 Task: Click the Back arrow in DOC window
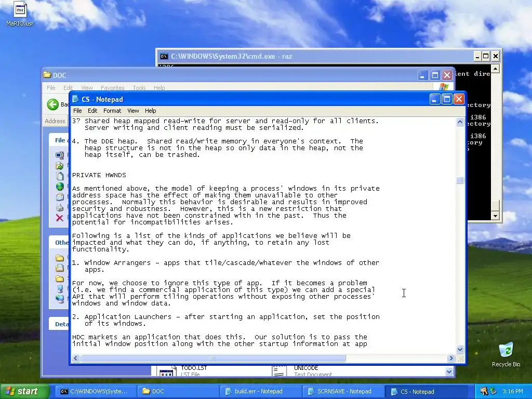pyautogui.click(x=52, y=104)
